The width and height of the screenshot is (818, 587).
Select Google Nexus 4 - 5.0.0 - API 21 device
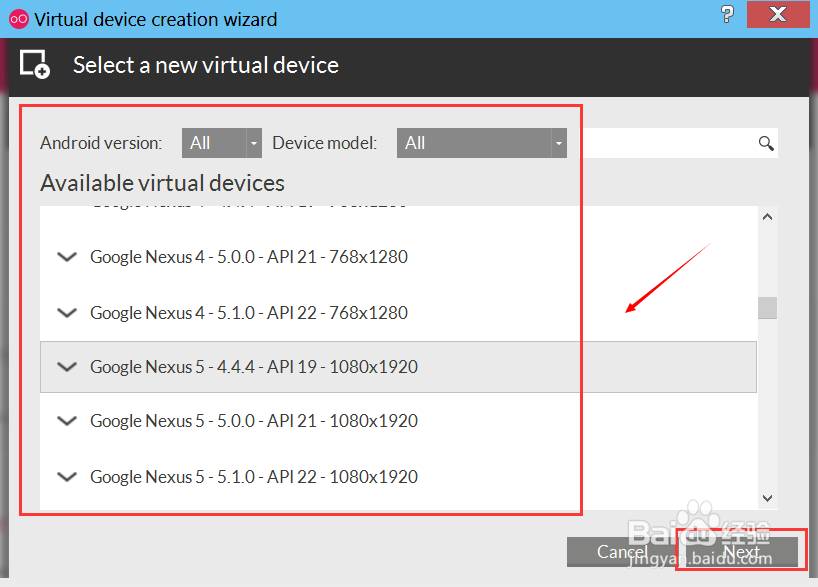coord(398,257)
